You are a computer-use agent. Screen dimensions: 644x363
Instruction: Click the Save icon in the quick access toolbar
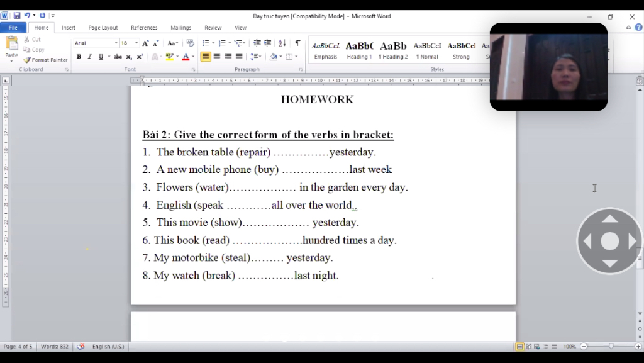pos(17,16)
